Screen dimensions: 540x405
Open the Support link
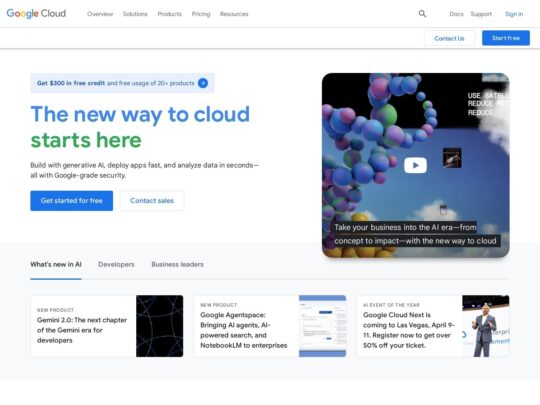(481, 14)
